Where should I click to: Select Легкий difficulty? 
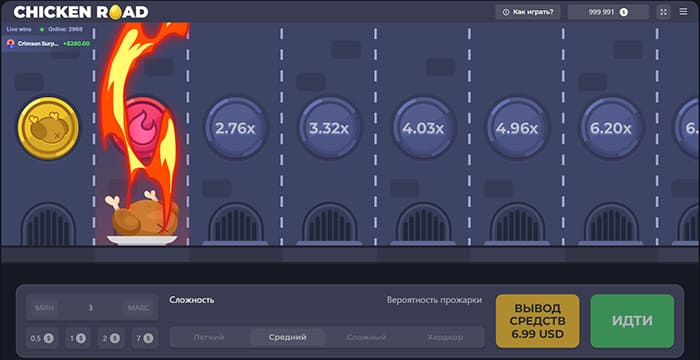pyautogui.click(x=209, y=337)
